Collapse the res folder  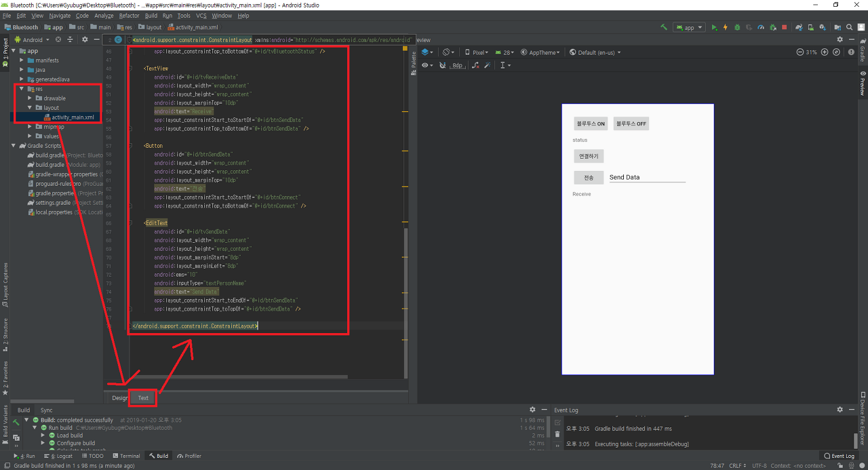coord(22,89)
